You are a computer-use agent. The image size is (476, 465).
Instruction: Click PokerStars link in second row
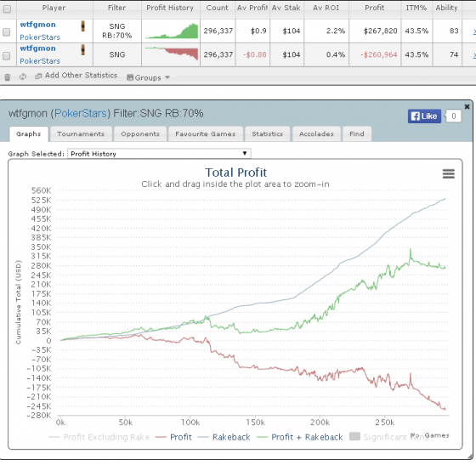pyautogui.click(x=40, y=61)
